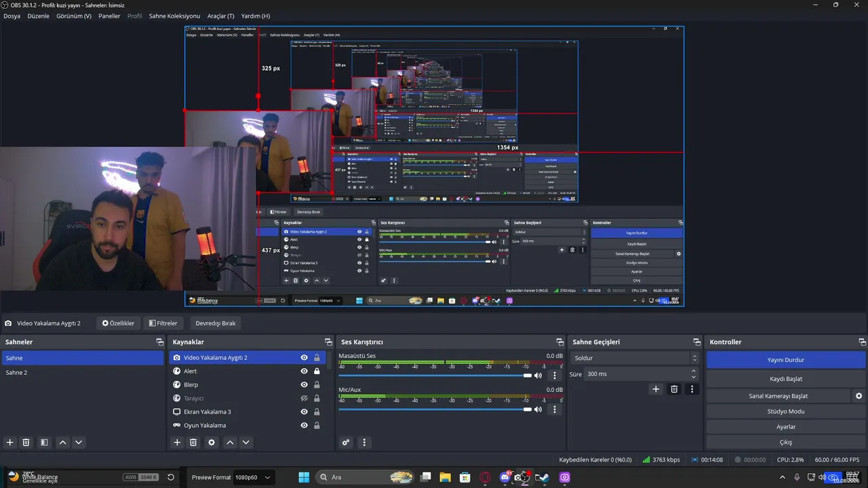The width and height of the screenshot is (868, 488).
Task: Open advanced audio properties gears icon
Action: pos(346,443)
